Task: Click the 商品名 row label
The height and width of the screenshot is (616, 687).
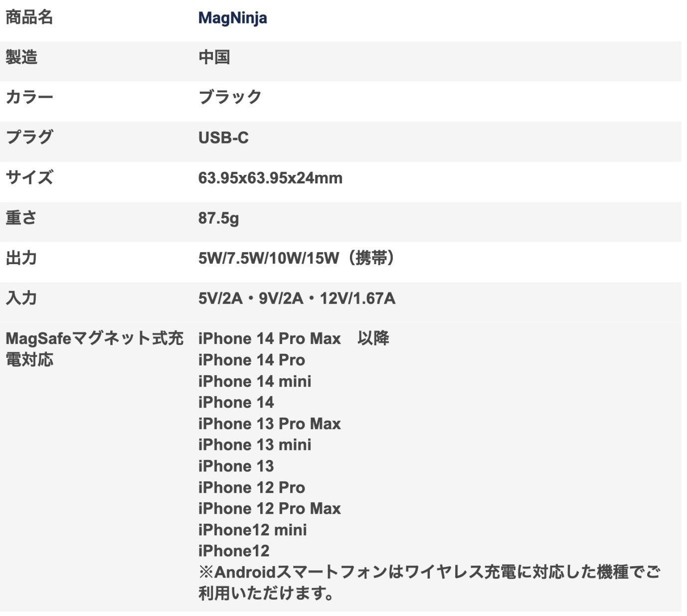Action: (29, 18)
